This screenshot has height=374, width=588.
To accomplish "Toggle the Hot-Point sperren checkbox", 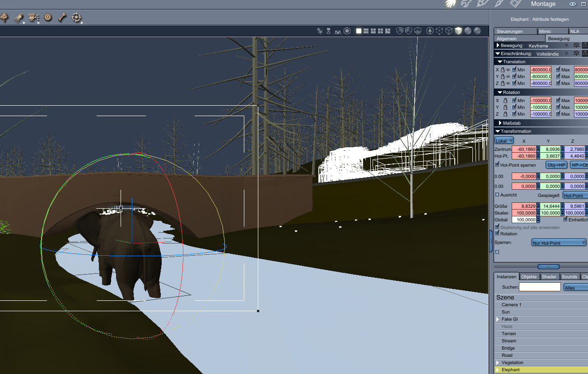I will pos(498,165).
